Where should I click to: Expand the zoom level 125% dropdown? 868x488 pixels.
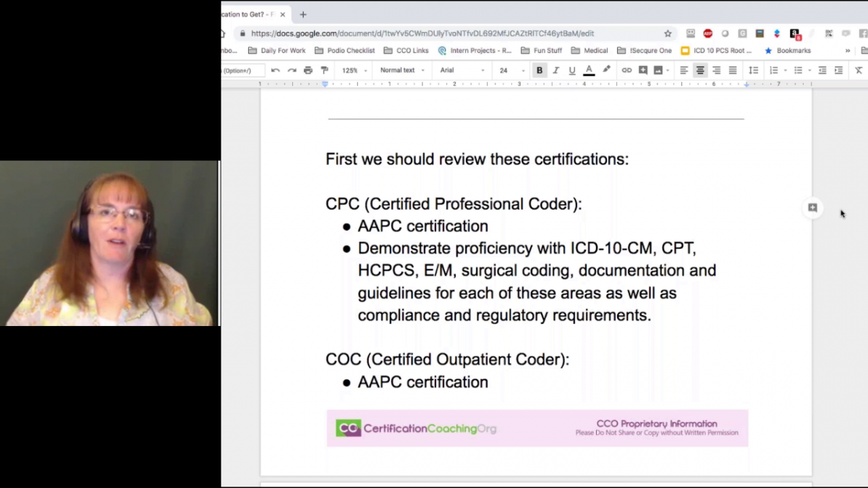pyautogui.click(x=352, y=69)
